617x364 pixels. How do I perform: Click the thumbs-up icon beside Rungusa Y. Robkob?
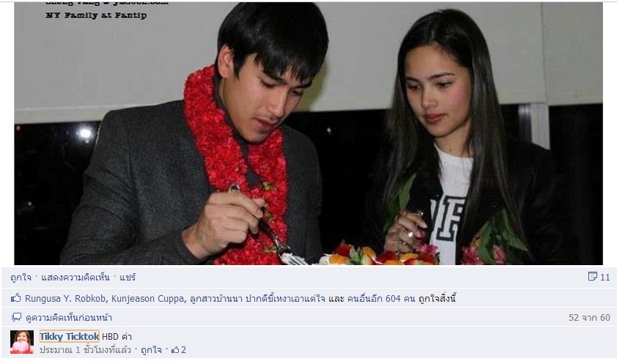(x=15, y=298)
